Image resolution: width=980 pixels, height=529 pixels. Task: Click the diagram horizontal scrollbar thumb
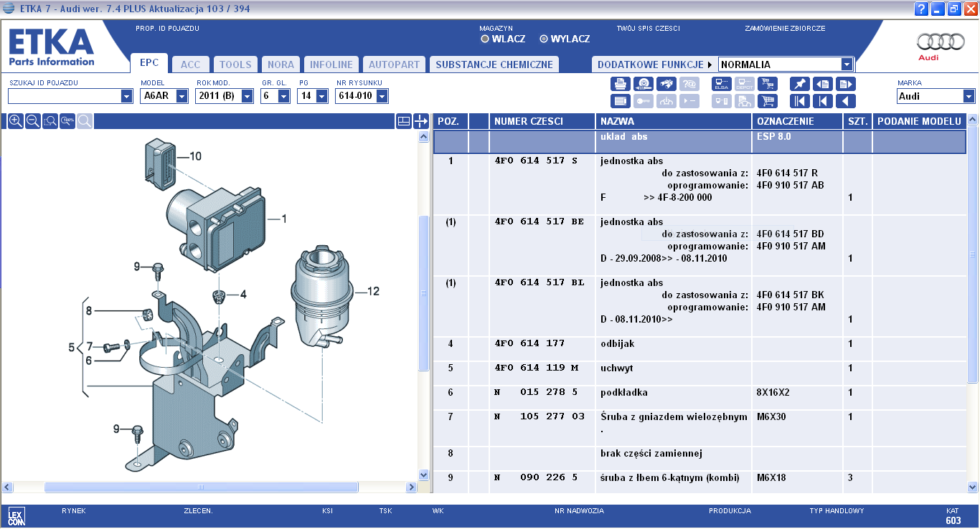(201, 487)
